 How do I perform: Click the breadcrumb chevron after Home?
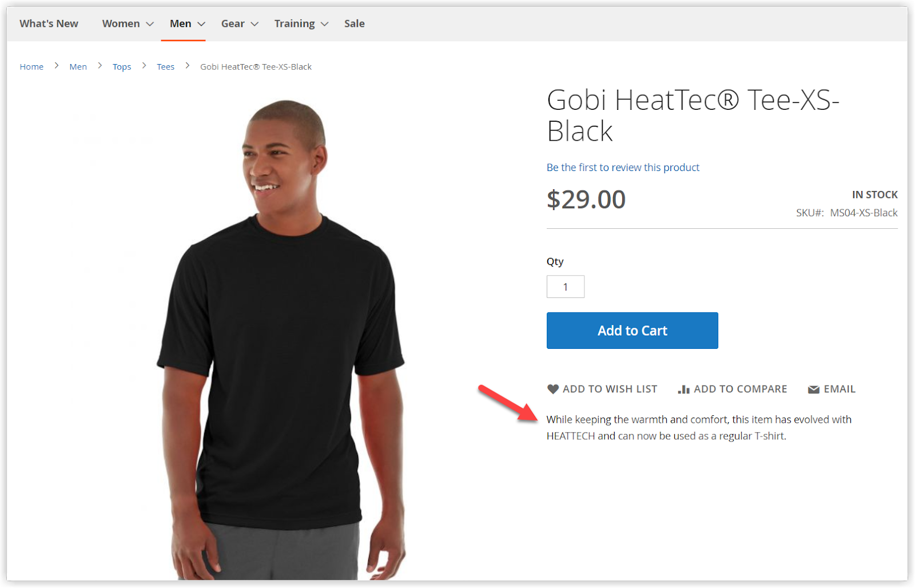[x=56, y=66]
